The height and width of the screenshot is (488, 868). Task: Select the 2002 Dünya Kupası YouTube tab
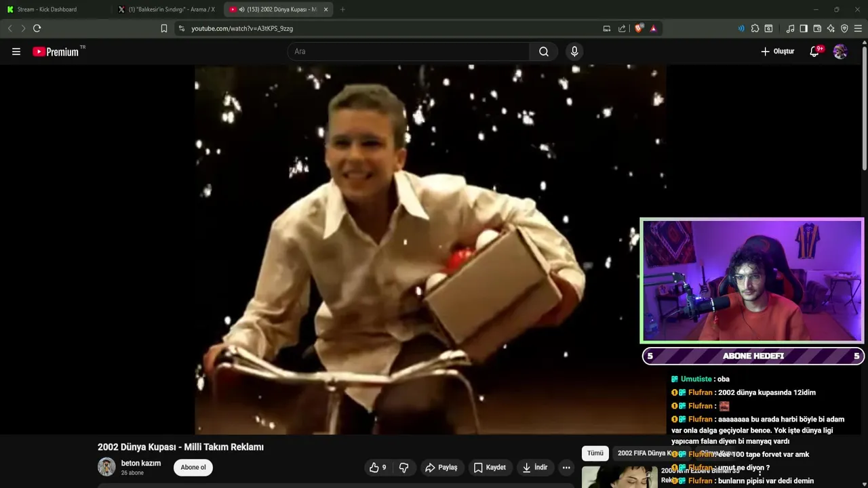[278, 9]
